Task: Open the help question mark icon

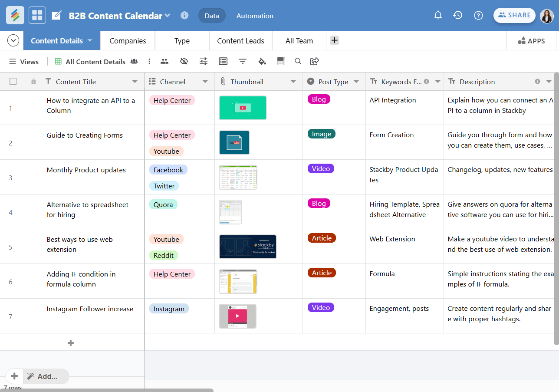Action: [x=478, y=15]
